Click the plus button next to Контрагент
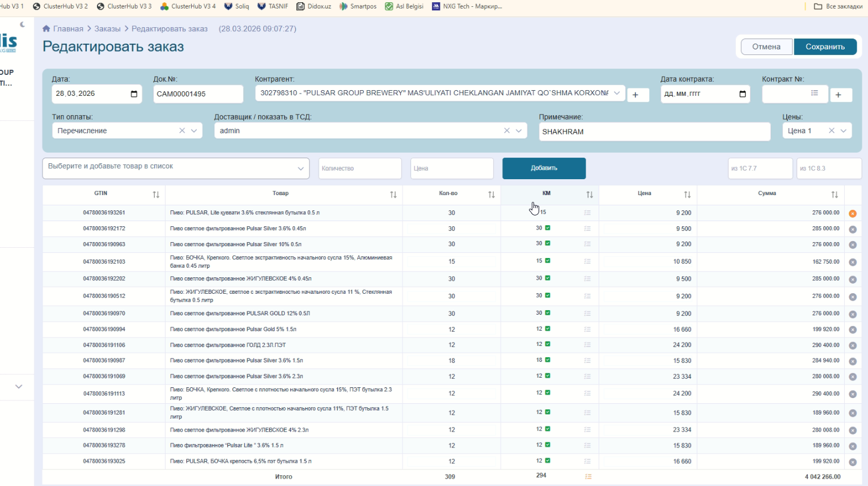 pos(636,95)
